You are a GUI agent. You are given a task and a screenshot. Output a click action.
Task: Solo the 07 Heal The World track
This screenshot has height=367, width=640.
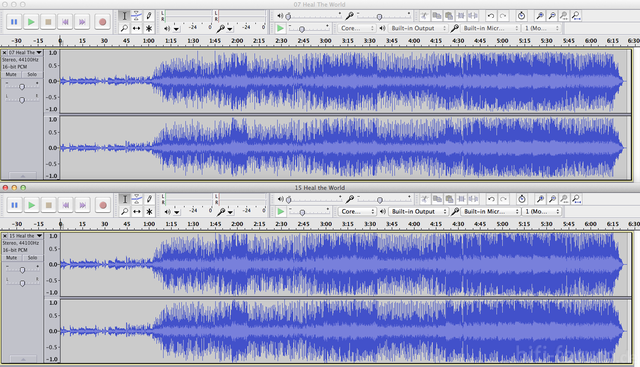32,74
